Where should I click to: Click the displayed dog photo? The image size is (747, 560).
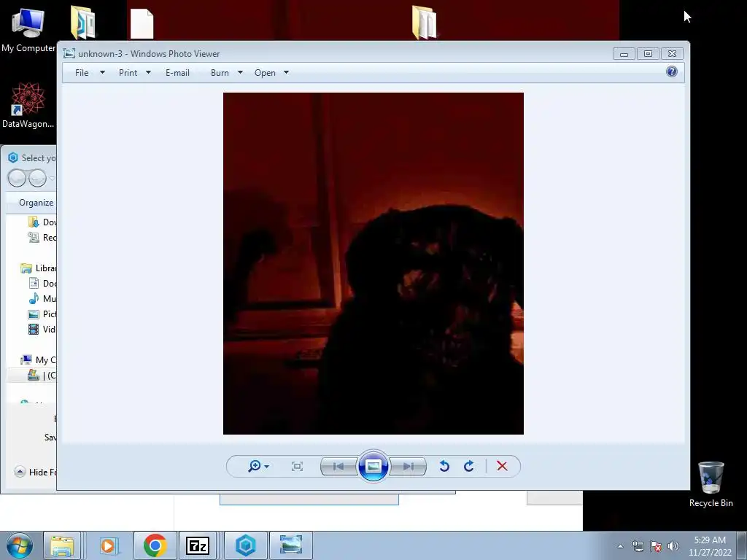373,263
